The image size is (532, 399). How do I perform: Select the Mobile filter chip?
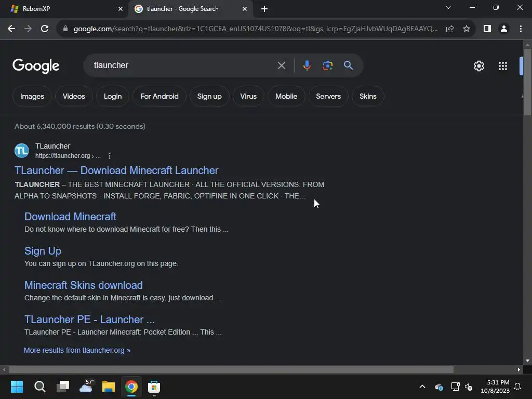point(286,96)
